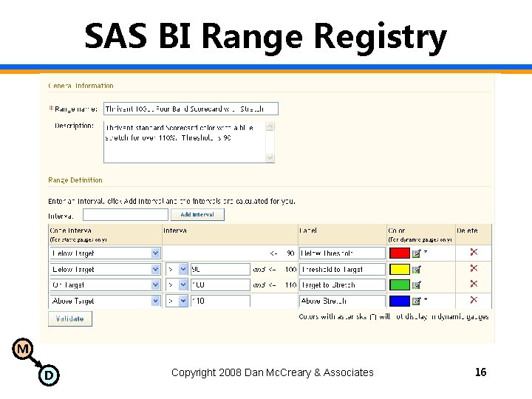This screenshot has width=532, height=399.
Task: Edit the Above Stretch label field
Action: 342,301
